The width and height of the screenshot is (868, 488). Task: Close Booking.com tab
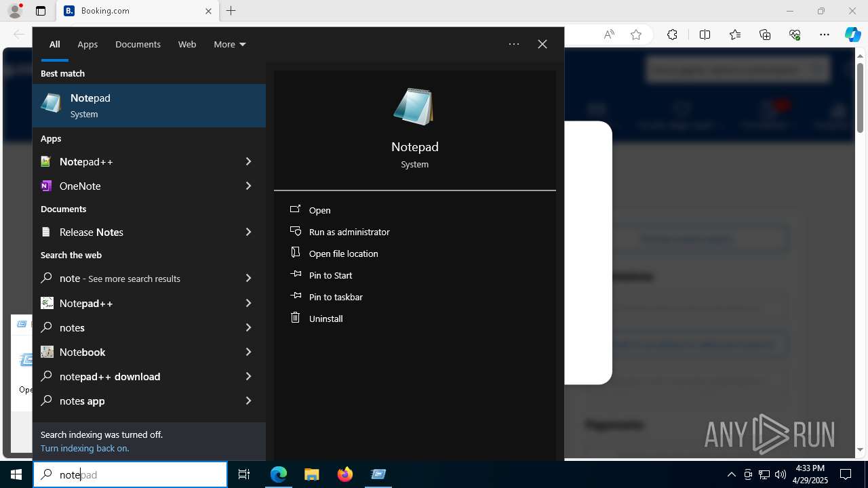pos(208,11)
